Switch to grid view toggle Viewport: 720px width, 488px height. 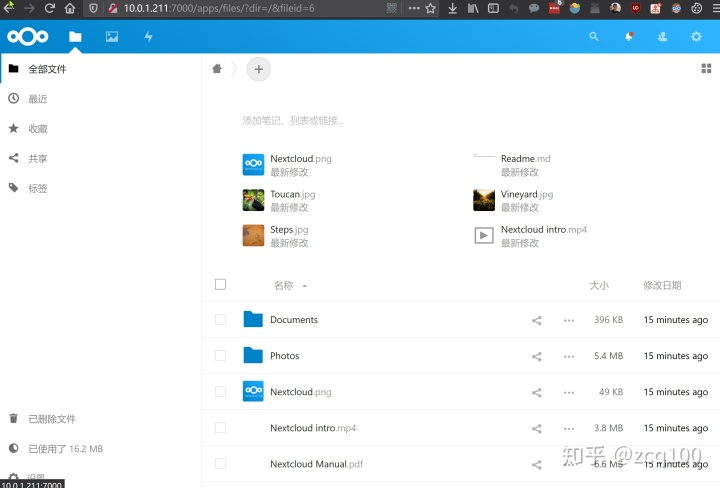click(x=706, y=69)
